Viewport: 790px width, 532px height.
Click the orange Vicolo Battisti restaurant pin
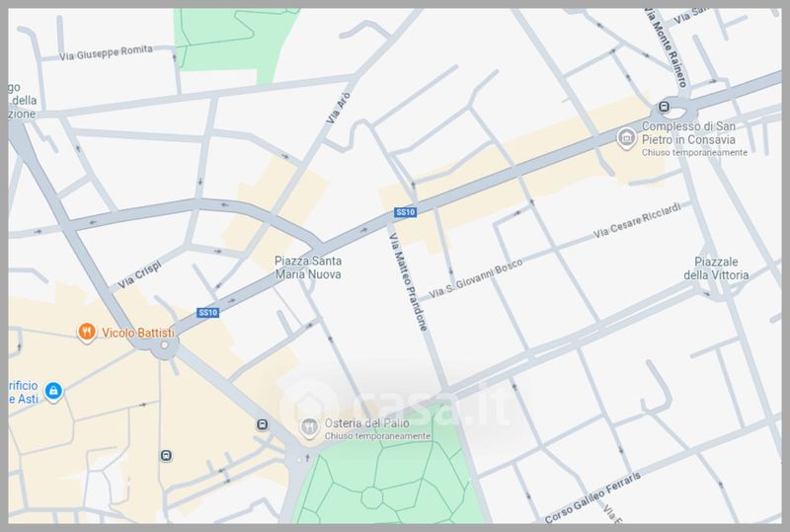(87, 333)
